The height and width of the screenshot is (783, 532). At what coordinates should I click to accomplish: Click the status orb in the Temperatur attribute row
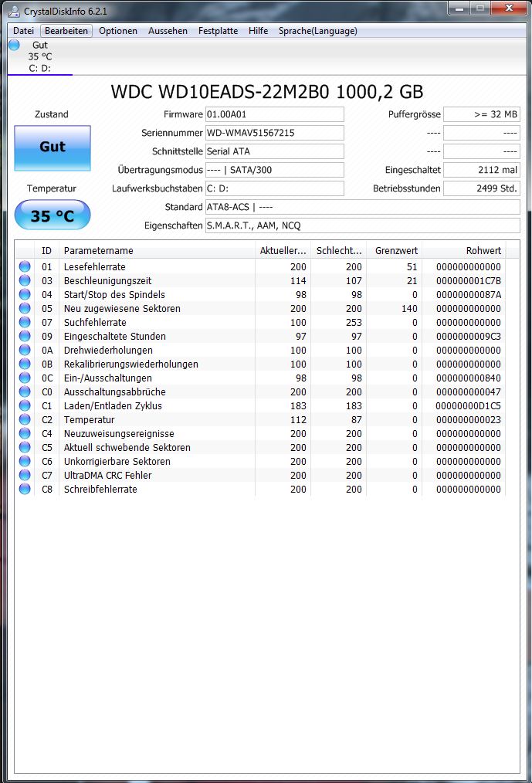(x=25, y=419)
